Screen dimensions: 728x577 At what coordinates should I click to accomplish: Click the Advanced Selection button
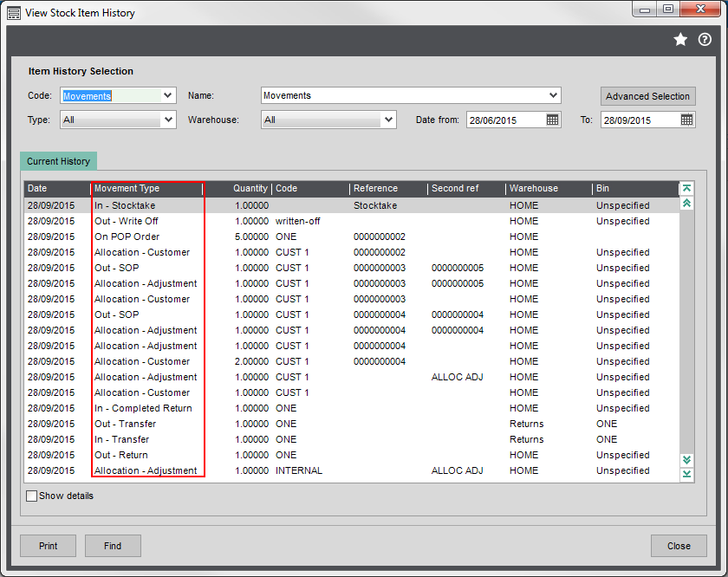click(x=647, y=96)
